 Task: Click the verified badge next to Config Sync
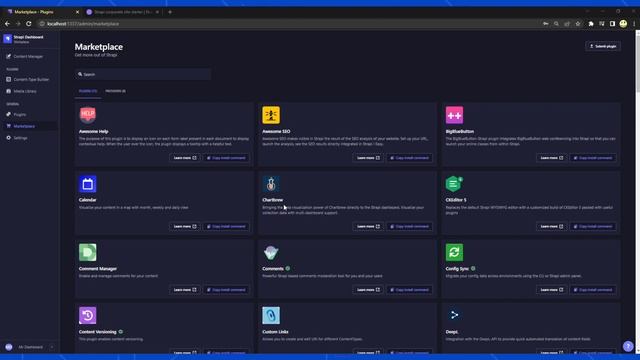click(473, 269)
